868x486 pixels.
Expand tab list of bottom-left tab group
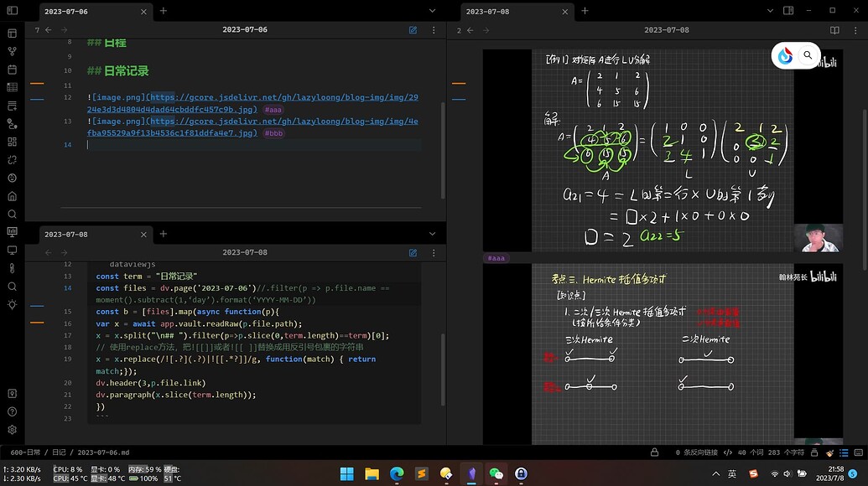pyautogui.click(x=433, y=234)
